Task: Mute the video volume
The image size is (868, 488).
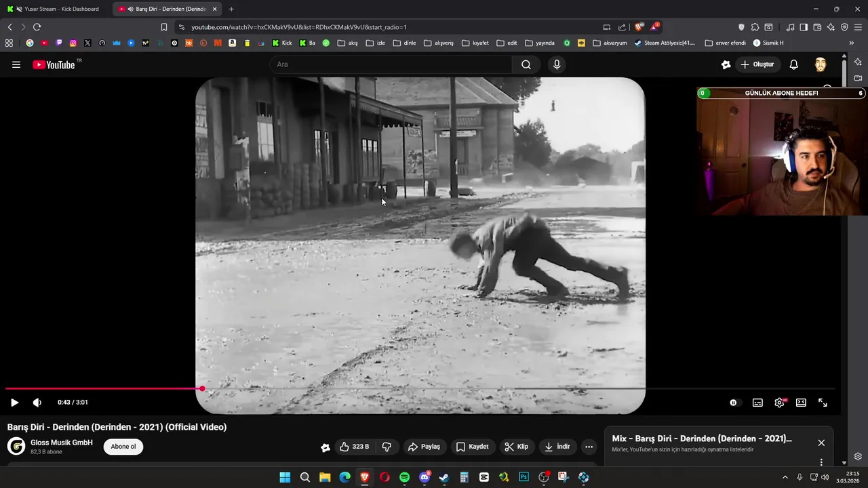Action: pos(37,403)
